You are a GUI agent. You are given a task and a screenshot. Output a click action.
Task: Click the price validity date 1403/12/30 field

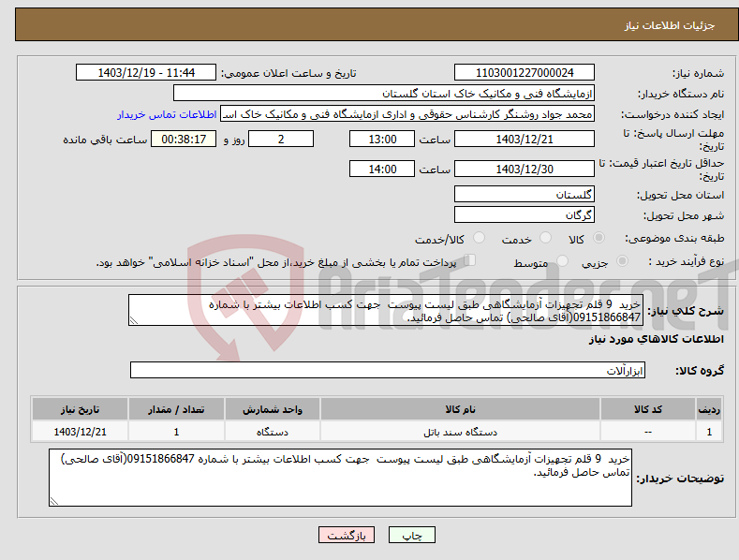(525, 169)
